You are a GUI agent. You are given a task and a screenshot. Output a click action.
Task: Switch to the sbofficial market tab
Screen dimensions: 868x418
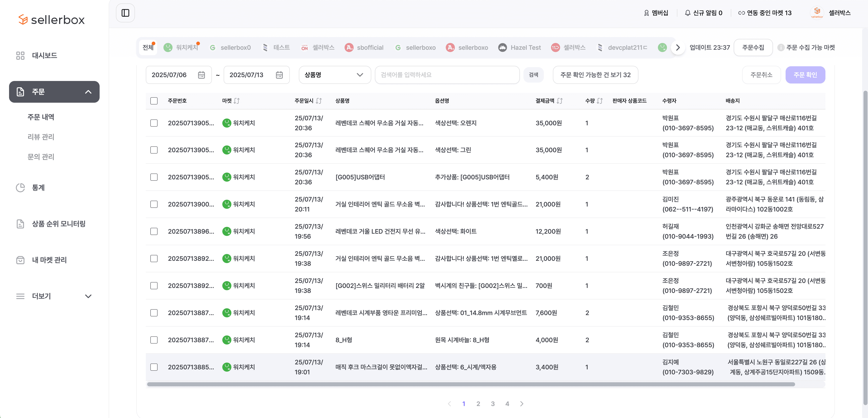tap(364, 47)
